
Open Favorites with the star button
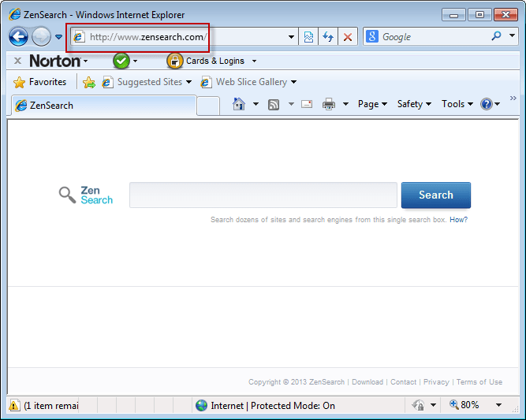(39, 82)
